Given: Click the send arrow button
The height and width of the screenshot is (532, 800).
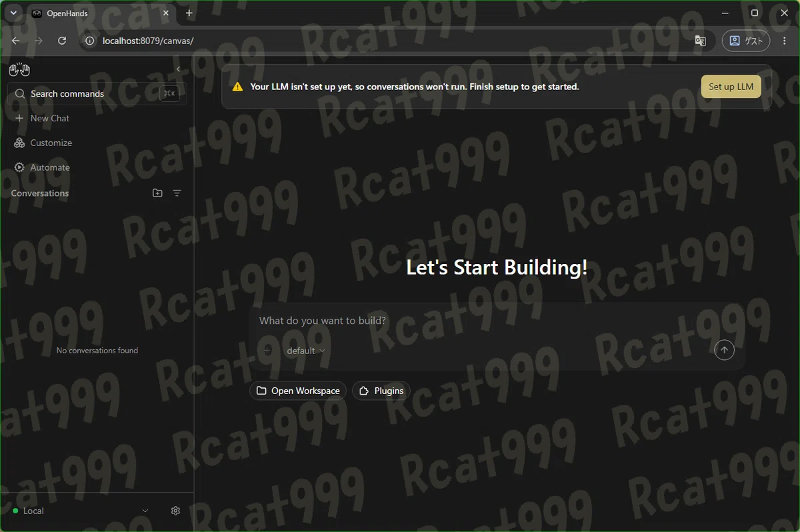Looking at the screenshot, I should tap(724, 350).
